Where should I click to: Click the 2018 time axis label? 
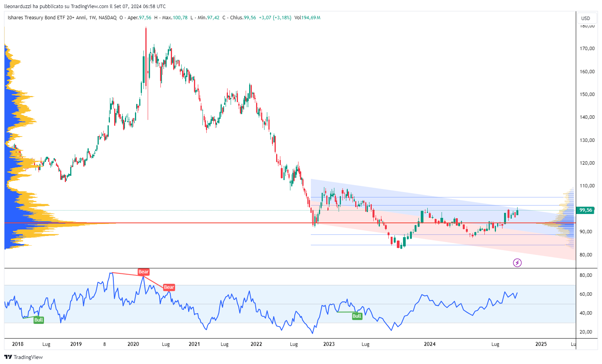[18, 344]
